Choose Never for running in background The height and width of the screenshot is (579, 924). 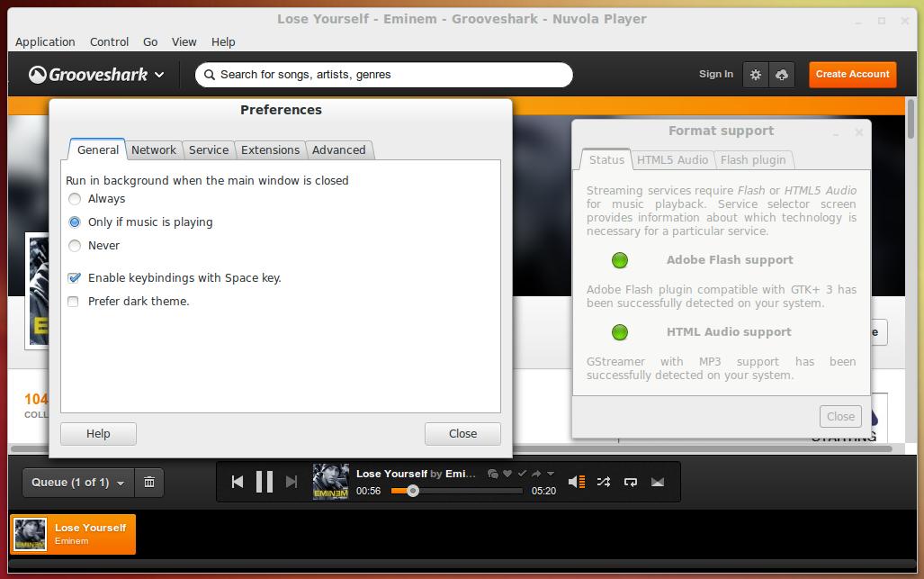point(76,245)
